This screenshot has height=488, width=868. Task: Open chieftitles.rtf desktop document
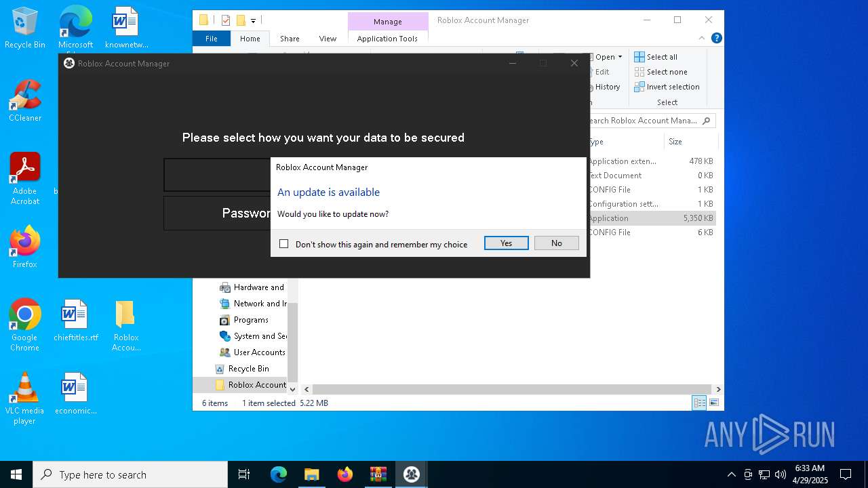[x=75, y=321]
